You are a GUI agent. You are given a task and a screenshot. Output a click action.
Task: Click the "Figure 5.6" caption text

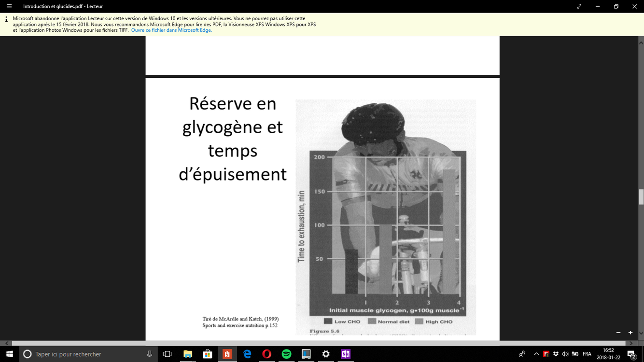point(324,331)
